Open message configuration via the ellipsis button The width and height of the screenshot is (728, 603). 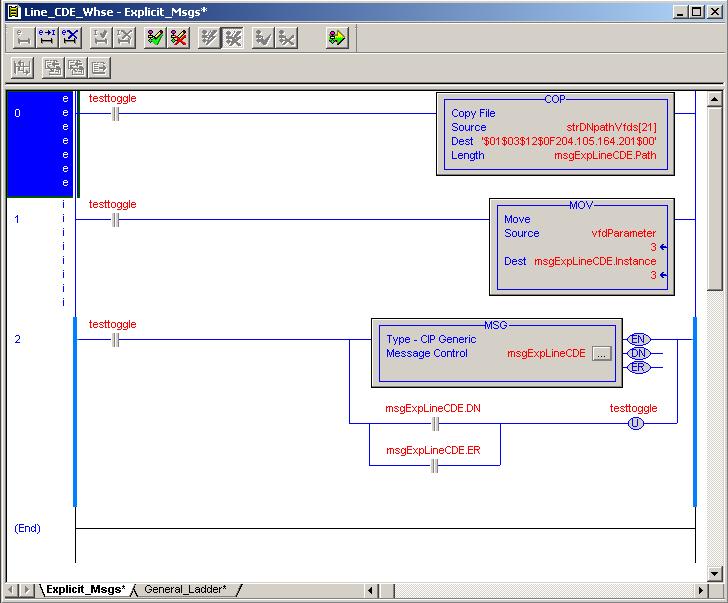[602, 354]
